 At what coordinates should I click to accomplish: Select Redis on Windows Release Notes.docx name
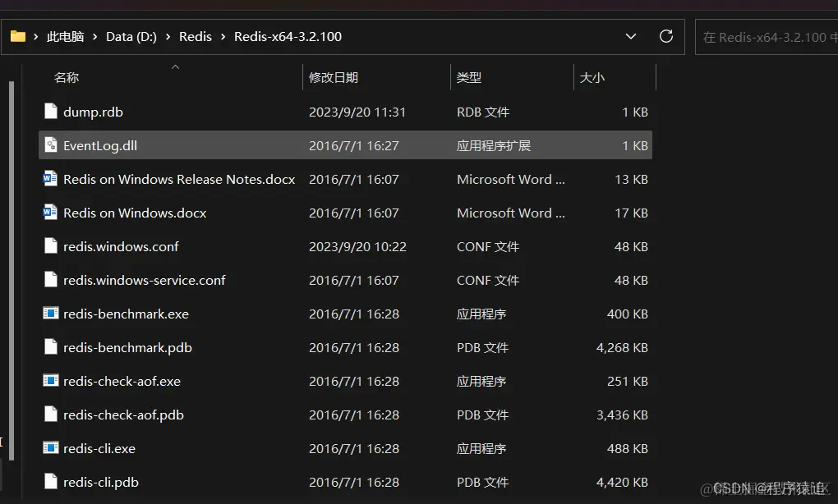pos(179,180)
